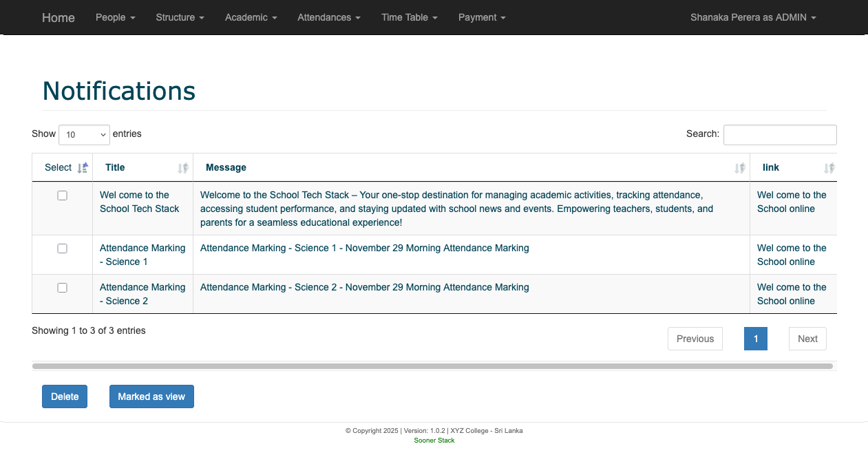Open the Show entries count dropdown
Image resolution: width=868 pixels, height=455 pixels.
click(x=84, y=135)
